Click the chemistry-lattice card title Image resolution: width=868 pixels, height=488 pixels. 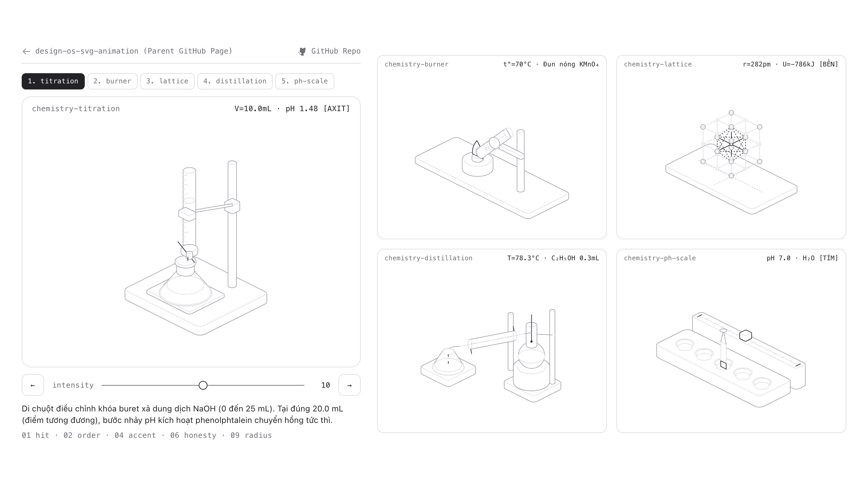click(x=658, y=64)
